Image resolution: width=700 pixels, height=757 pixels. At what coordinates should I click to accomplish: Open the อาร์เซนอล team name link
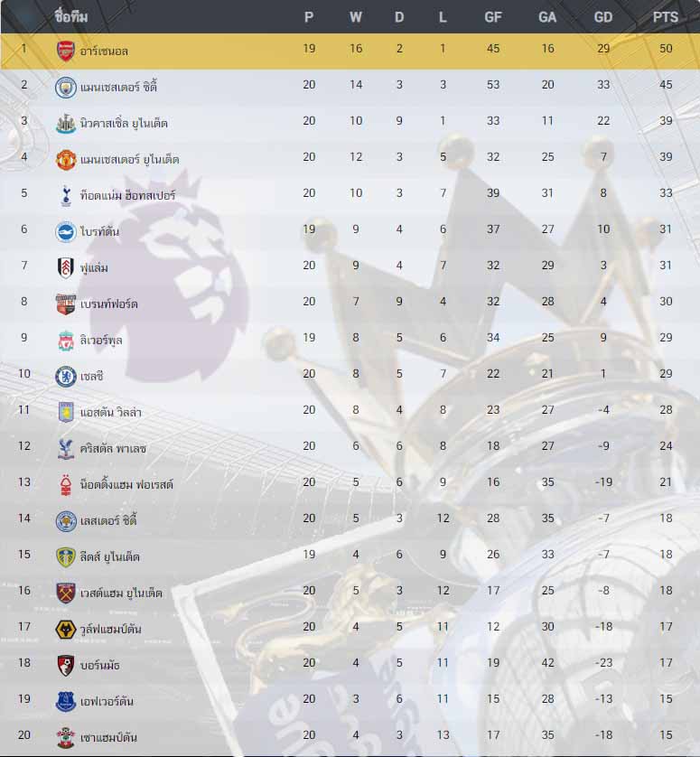coord(104,51)
